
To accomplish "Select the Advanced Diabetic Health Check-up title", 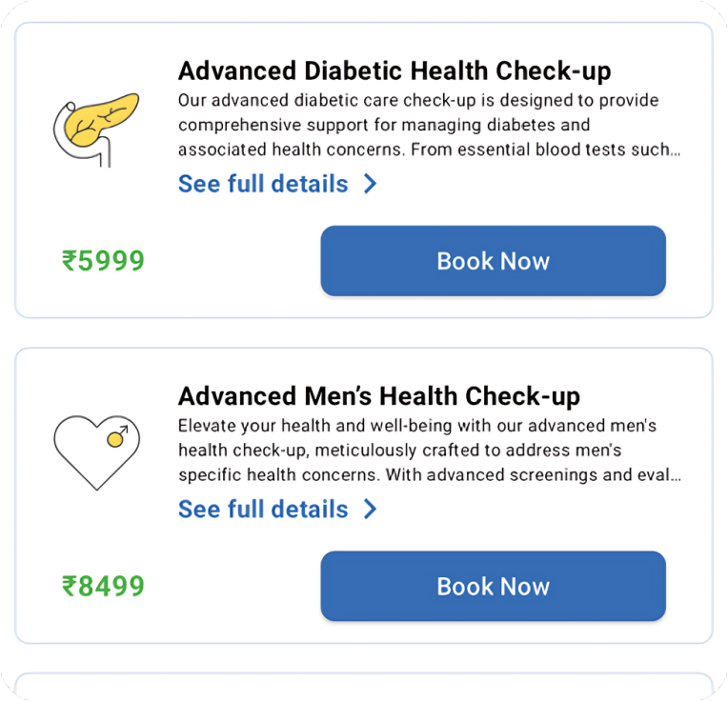I will click(x=394, y=70).
